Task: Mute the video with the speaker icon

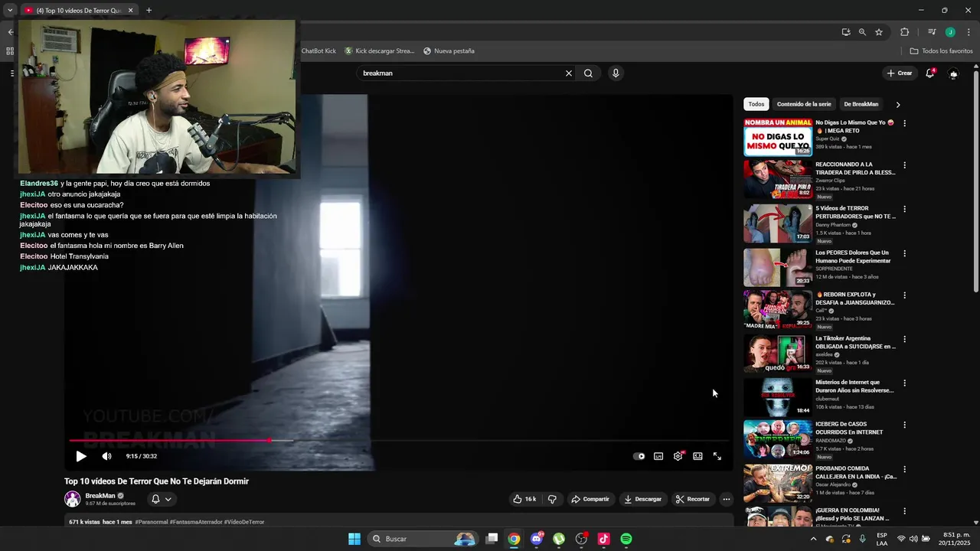Action: tap(106, 456)
